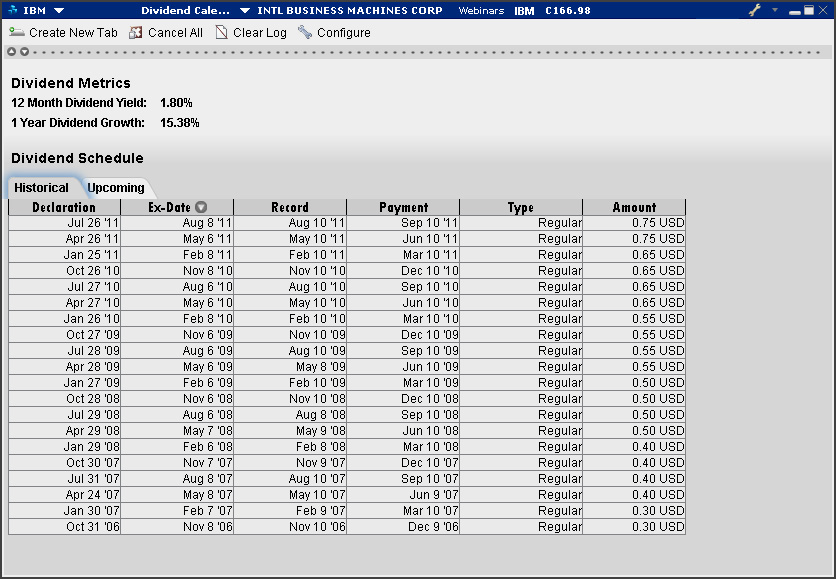The height and width of the screenshot is (579, 836).
Task: Select the Jul 26 '11 declaration cell
Action: click(x=65, y=223)
